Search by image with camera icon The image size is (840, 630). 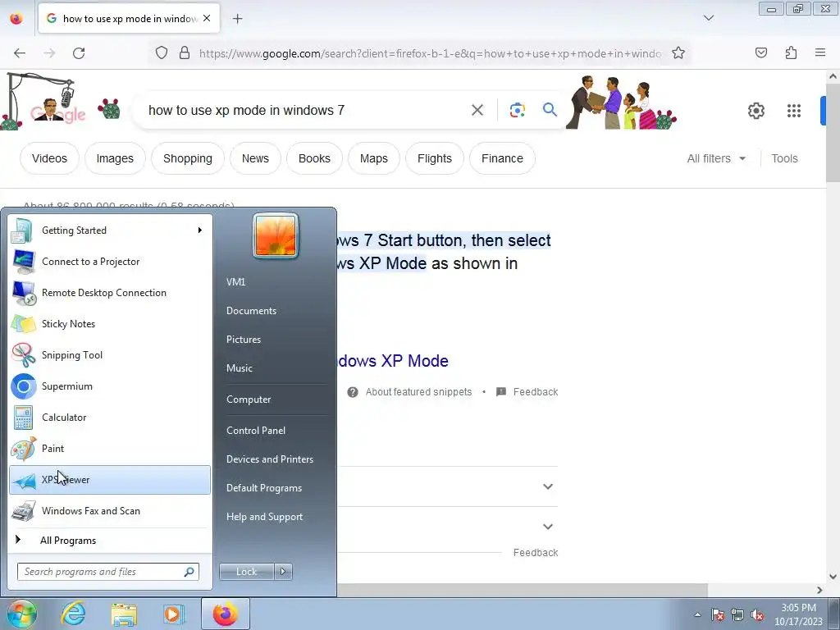point(518,111)
